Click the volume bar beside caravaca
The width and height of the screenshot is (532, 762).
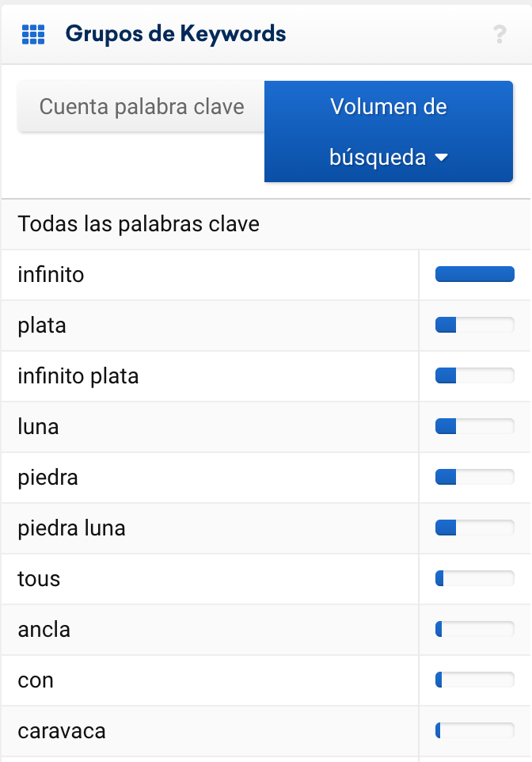pyautogui.click(x=475, y=730)
